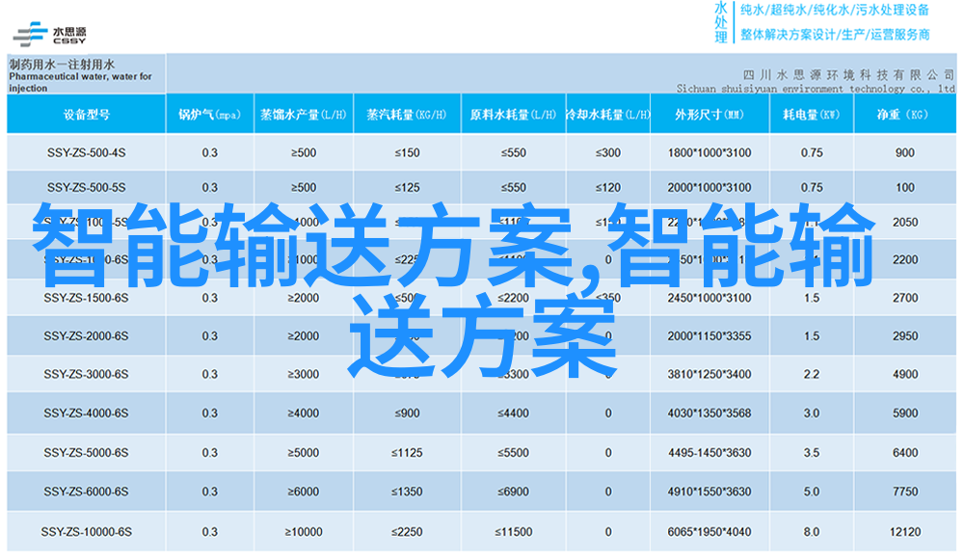Click the 2000*1150*3355 dimension cell
This screenshot has width=964, height=560.
tap(710, 336)
